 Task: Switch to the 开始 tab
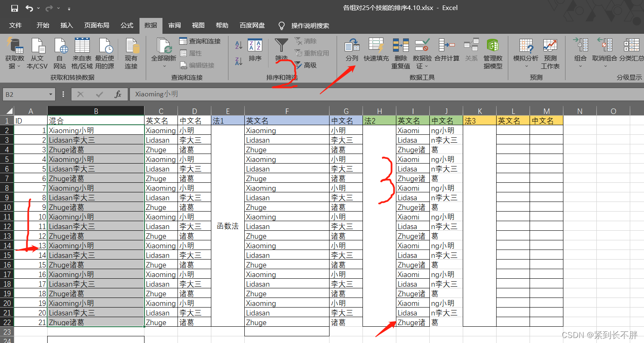click(x=43, y=25)
